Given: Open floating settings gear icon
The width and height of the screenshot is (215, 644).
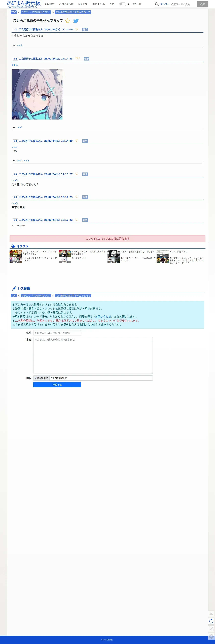Looking at the screenshot, I should click(x=211, y=636).
